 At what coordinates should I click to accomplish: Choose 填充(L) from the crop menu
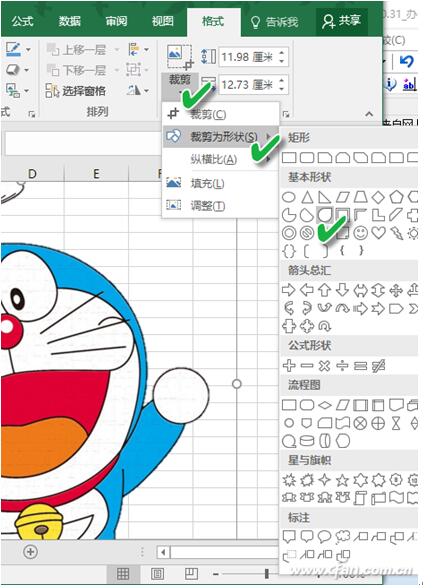[x=221, y=183]
